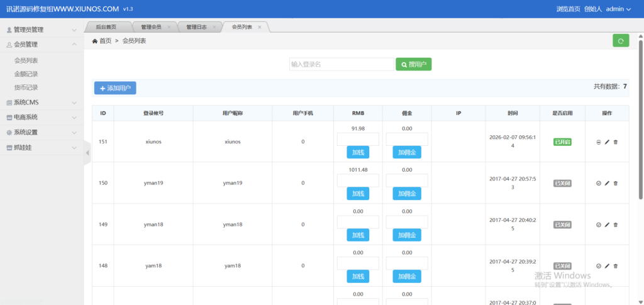Close the 管理日志 tab with its X
Image resolution: width=644 pixels, height=305 pixels.
coord(214,27)
